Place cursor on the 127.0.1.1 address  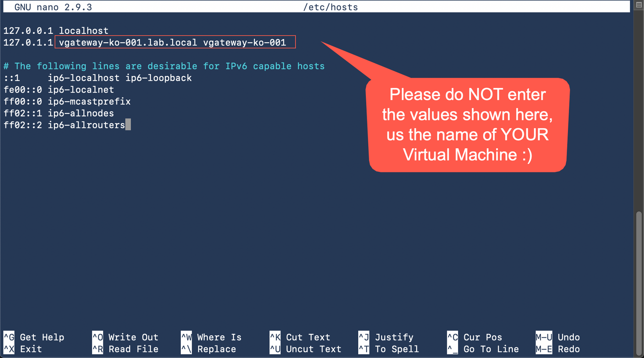pos(28,42)
